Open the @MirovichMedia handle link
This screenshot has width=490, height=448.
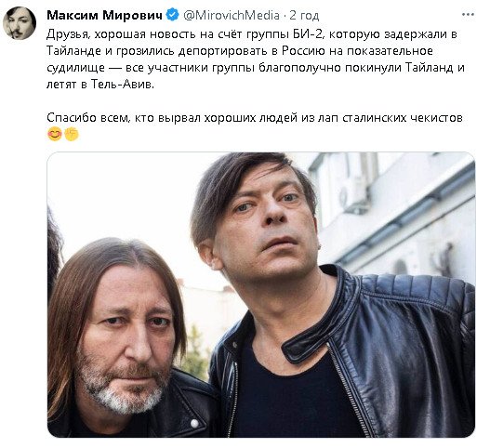(x=232, y=15)
